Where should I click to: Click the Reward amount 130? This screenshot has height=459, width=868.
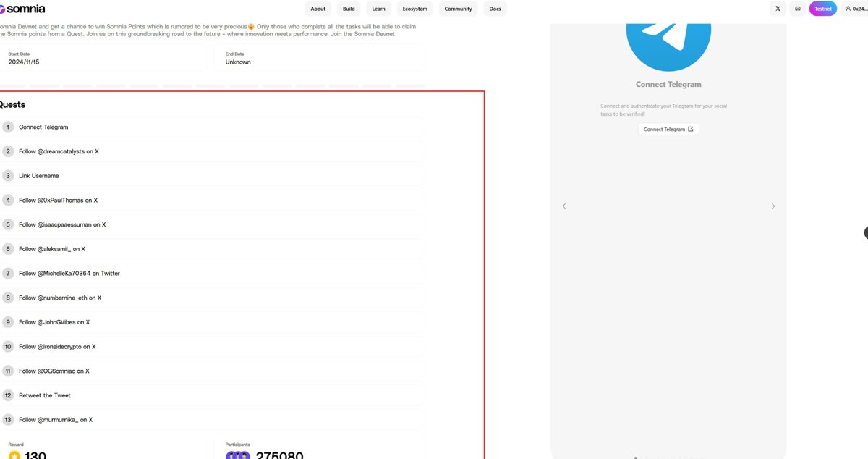(35, 455)
